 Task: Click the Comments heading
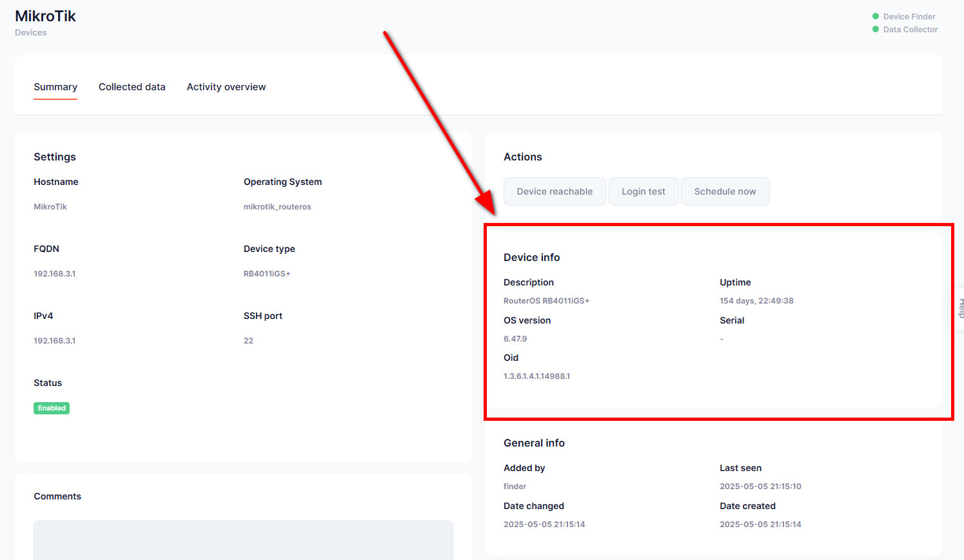coord(57,496)
